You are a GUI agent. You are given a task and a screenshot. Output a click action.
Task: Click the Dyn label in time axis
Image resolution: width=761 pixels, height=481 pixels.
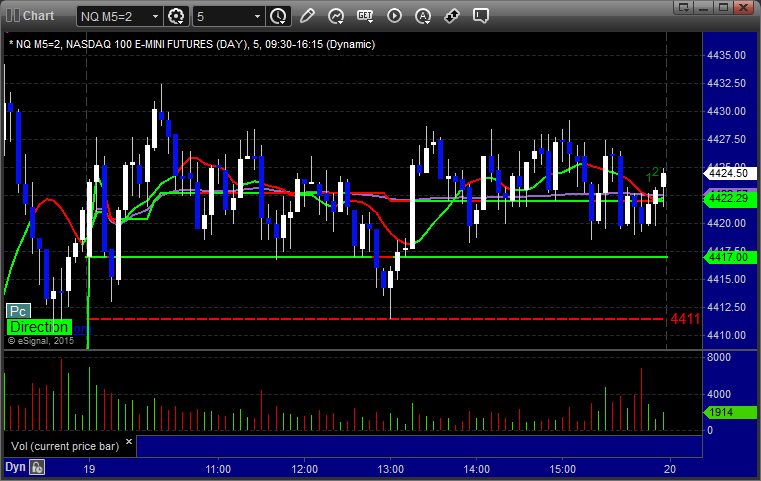15,467
